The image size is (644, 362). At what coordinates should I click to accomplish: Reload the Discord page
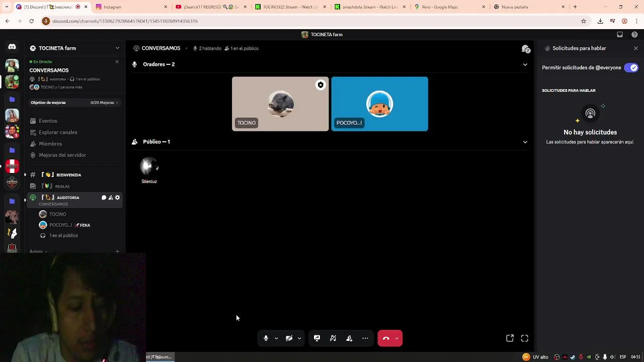tap(31, 21)
